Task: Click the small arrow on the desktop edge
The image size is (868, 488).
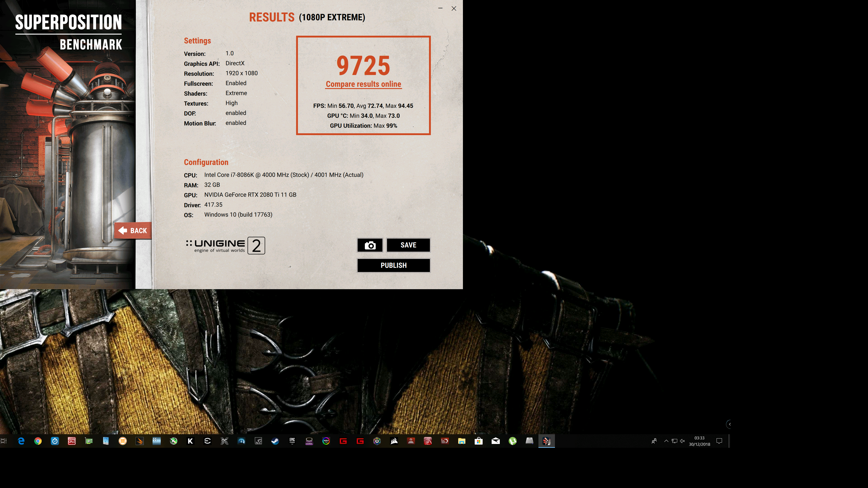Action: pos(729,424)
